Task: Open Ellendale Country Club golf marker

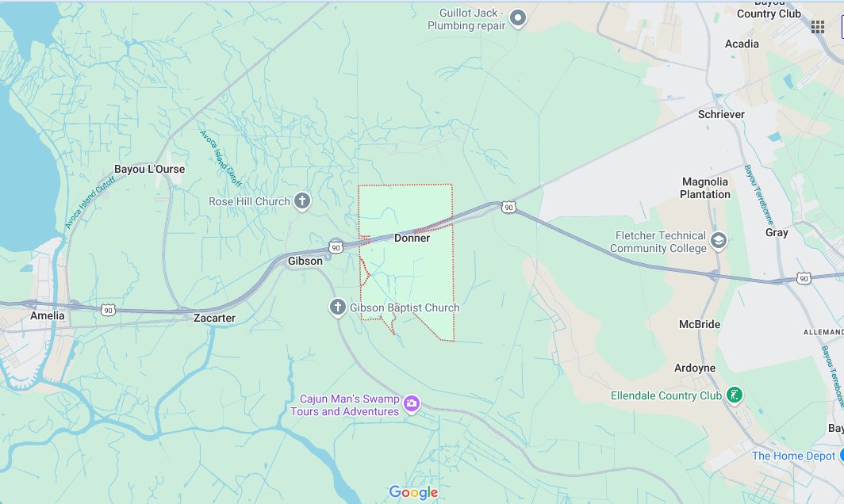Action: point(735,395)
